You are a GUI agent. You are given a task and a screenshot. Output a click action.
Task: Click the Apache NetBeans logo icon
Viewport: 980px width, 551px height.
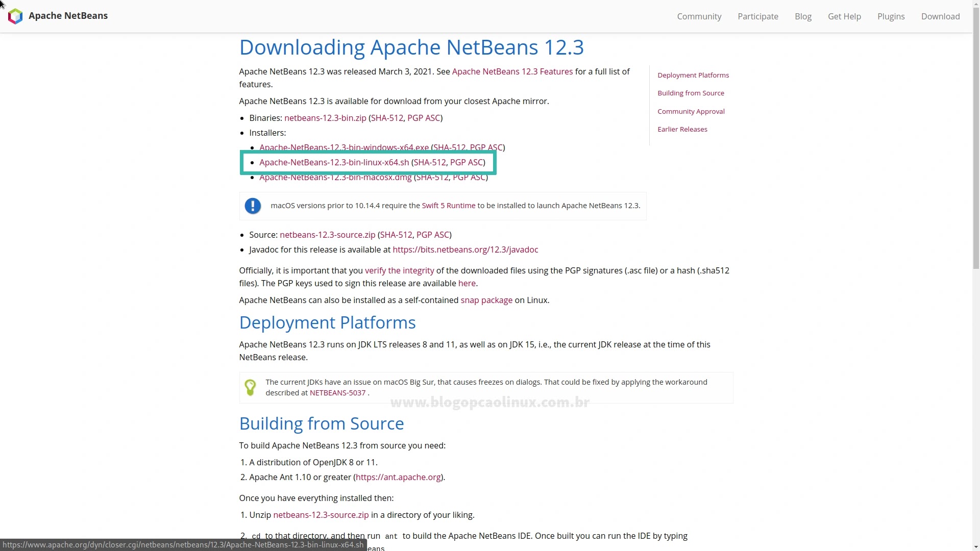click(15, 16)
